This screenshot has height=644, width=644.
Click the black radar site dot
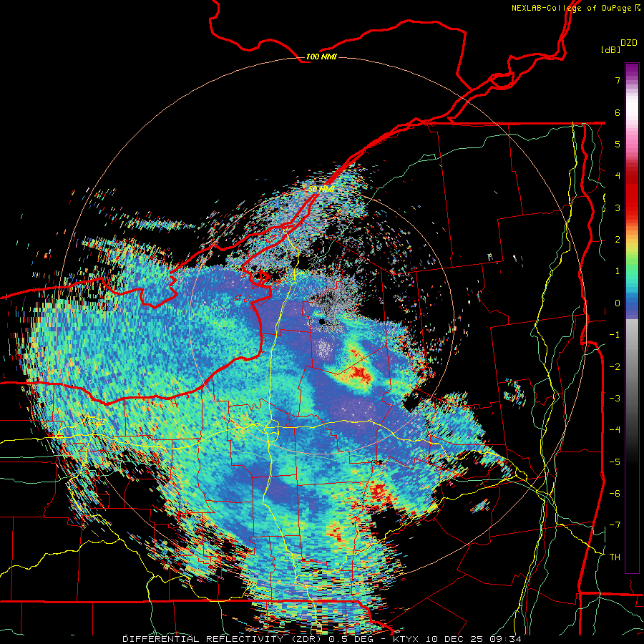[x=322, y=322]
